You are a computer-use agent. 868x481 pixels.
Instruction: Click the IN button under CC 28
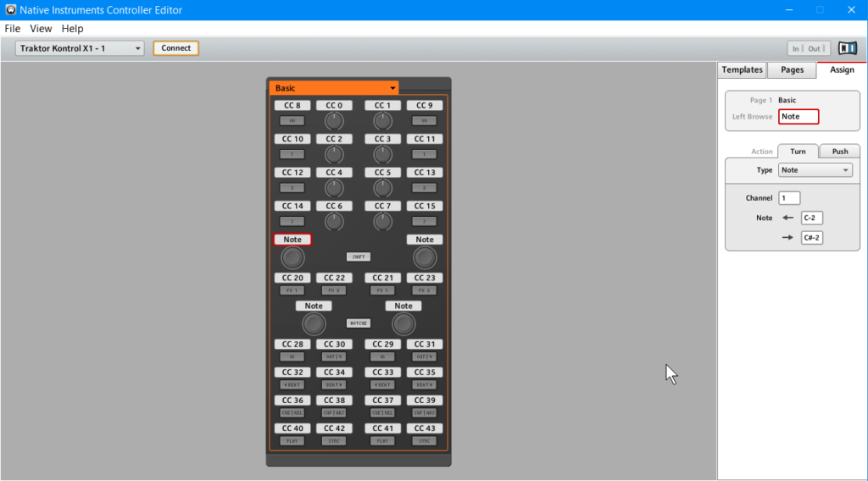(x=292, y=357)
